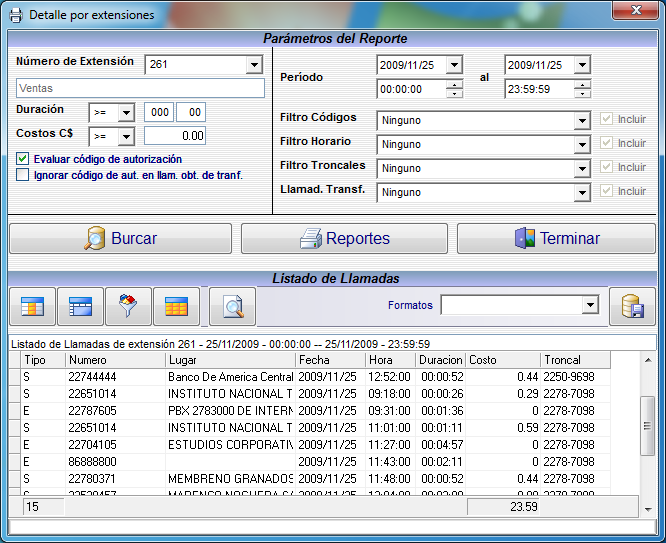Toggle Incluir checkbox for Filtro Horario
The height and width of the screenshot is (543, 666).
[607, 143]
